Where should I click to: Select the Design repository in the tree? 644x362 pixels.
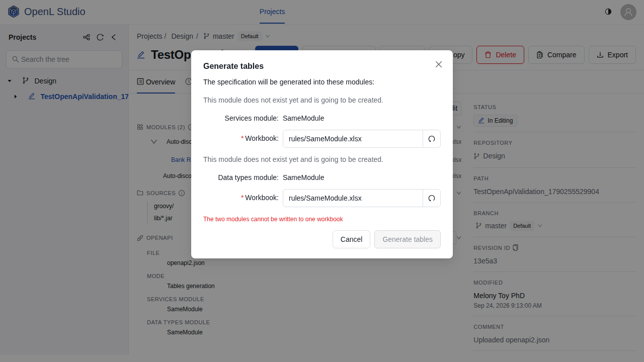coord(45,81)
